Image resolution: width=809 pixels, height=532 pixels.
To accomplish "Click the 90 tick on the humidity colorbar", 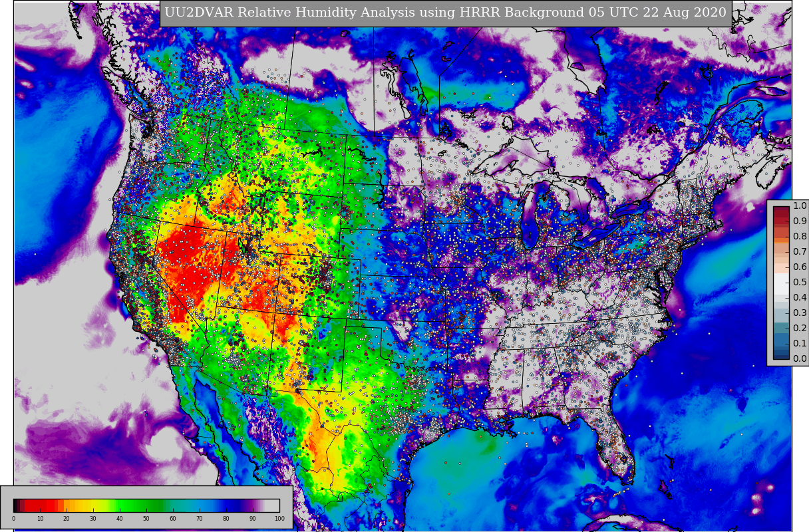I will click(x=253, y=519).
